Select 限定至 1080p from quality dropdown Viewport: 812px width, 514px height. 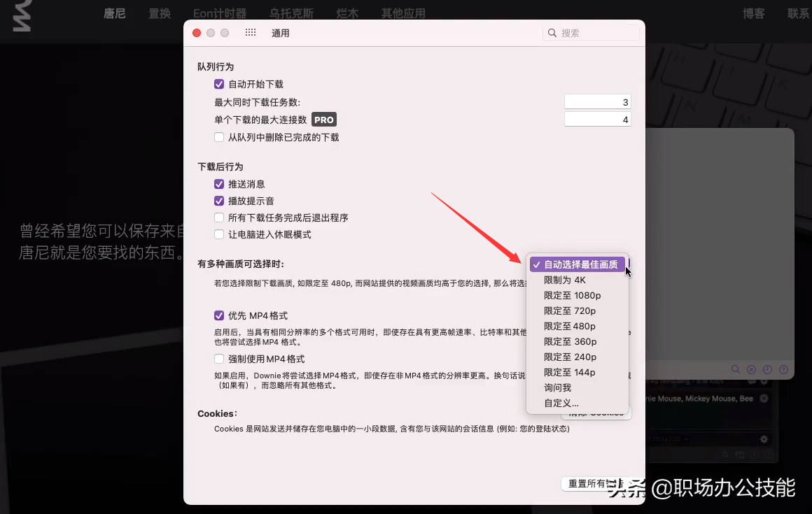point(573,295)
